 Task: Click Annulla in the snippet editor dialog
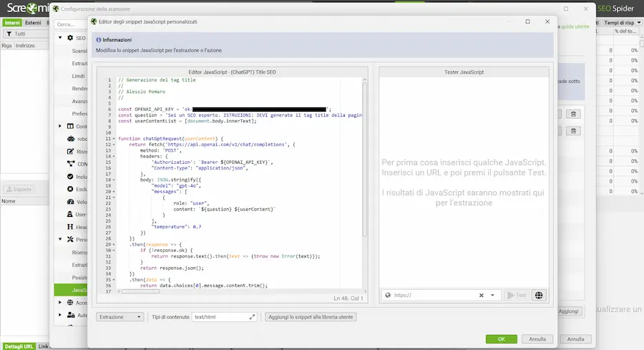click(537, 339)
